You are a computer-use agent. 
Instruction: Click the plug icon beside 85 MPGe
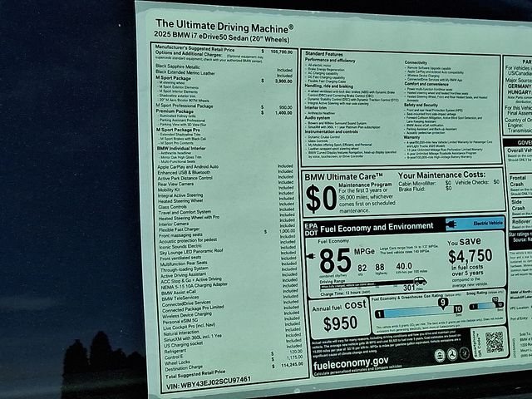point(310,257)
